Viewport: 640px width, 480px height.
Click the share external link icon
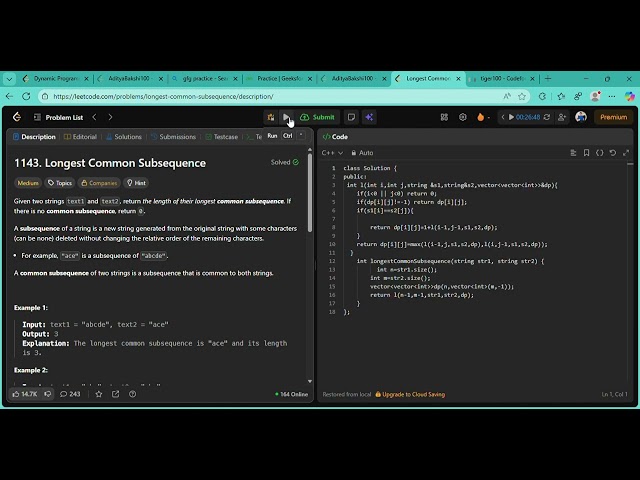pos(116,394)
